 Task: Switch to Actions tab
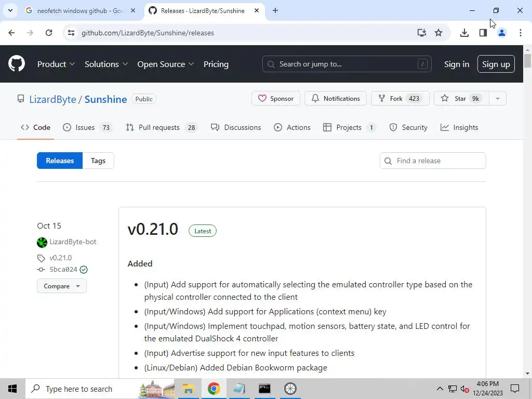[x=292, y=127]
